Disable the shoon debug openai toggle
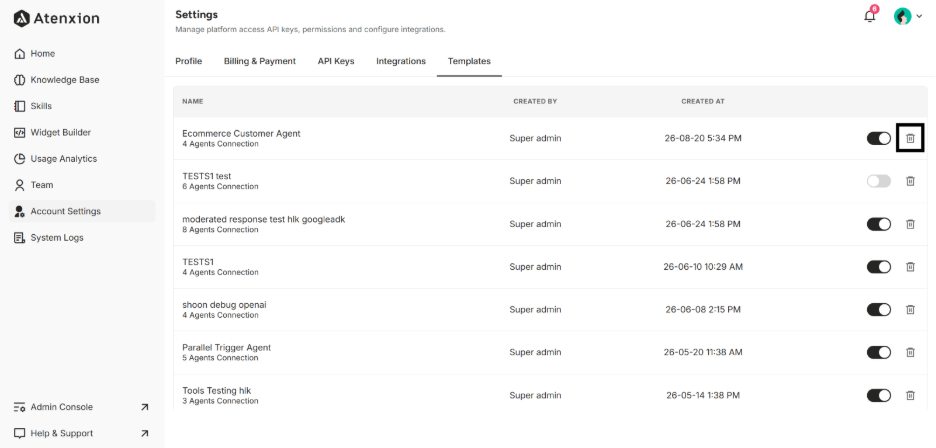Image resolution: width=936 pixels, height=448 pixels. 879,309
